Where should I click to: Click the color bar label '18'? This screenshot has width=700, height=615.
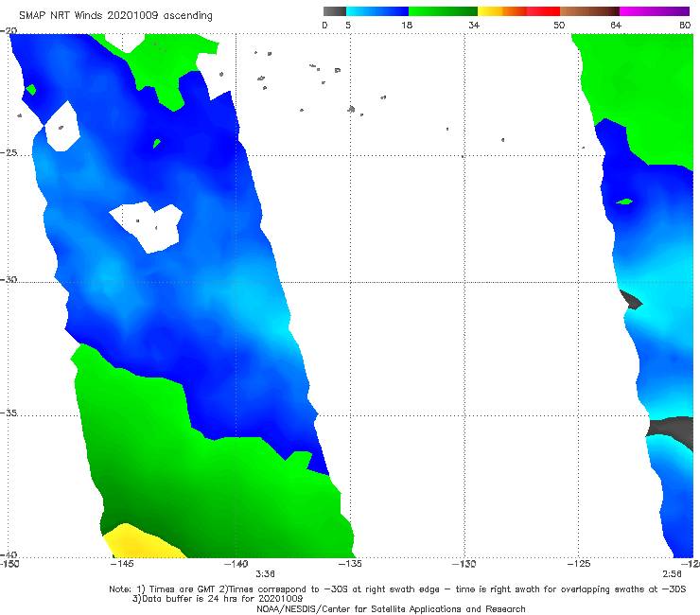coord(407,25)
